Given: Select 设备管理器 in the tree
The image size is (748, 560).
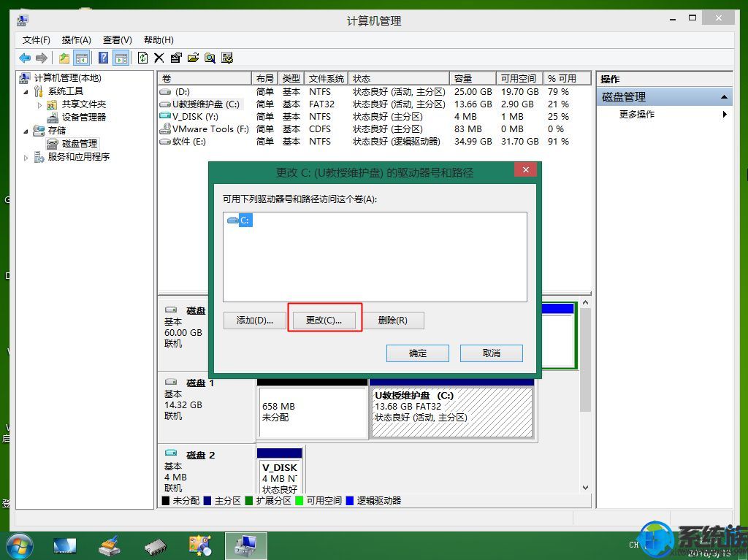Looking at the screenshot, I should point(84,118).
